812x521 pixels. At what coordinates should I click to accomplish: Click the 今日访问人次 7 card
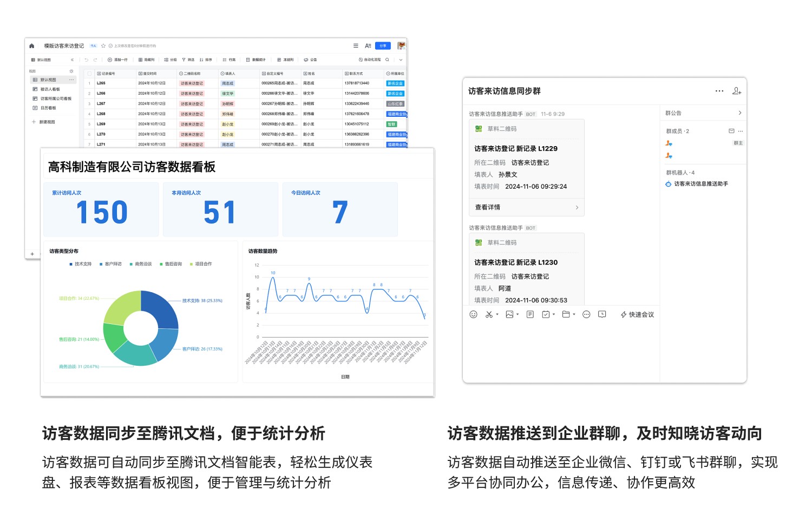pos(340,209)
